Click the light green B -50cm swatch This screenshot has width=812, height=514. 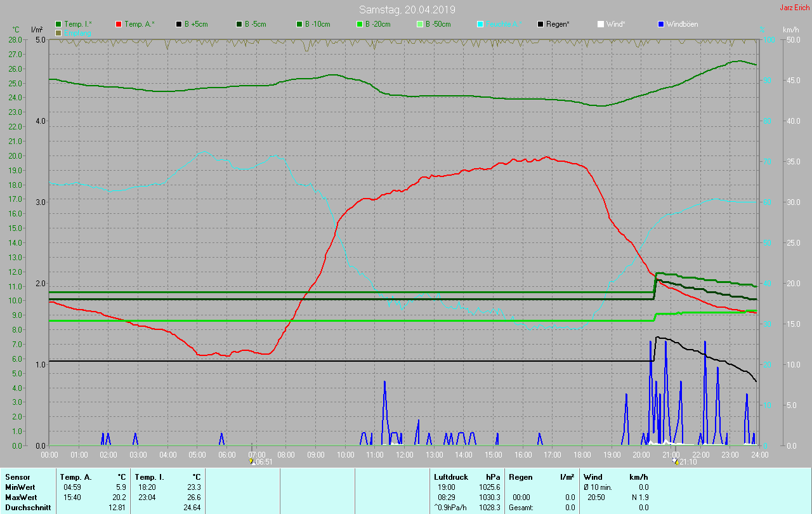point(420,24)
